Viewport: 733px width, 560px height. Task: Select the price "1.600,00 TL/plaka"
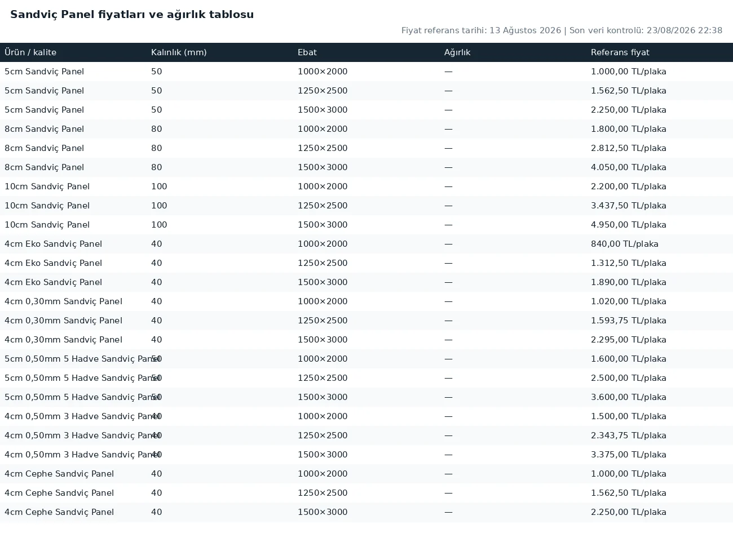pyautogui.click(x=629, y=359)
